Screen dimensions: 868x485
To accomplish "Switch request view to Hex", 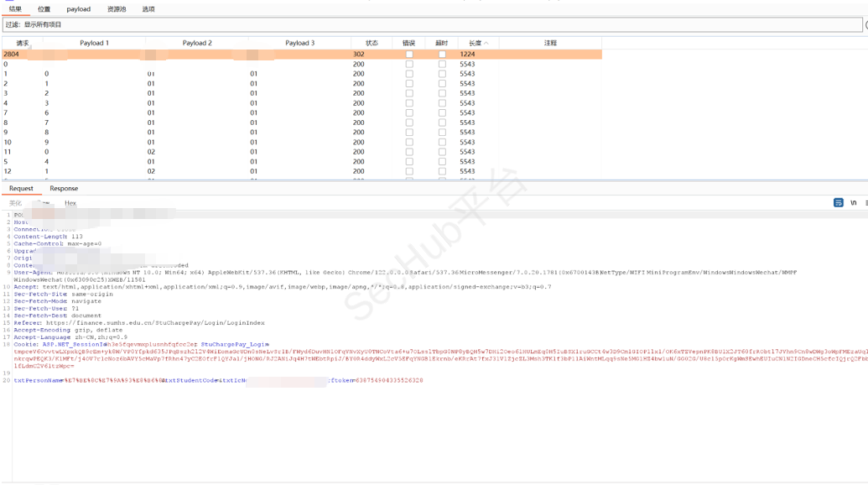I will [70, 203].
